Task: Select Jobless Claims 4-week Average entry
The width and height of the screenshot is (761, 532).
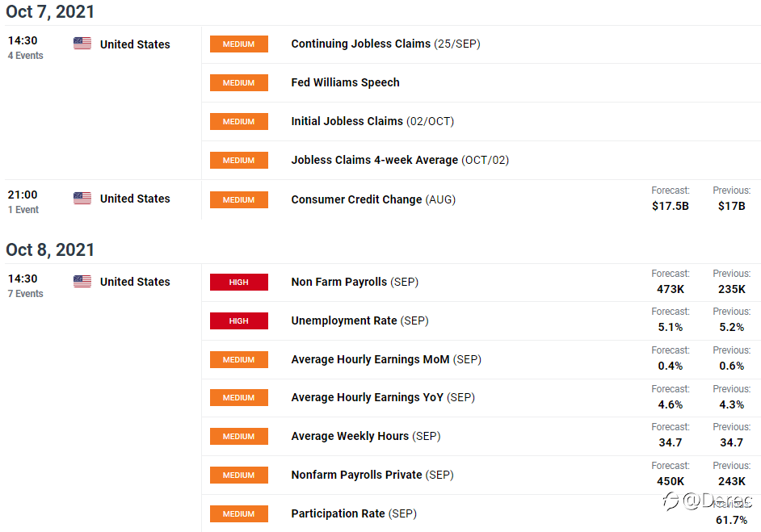Action: pyautogui.click(x=400, y=160)
